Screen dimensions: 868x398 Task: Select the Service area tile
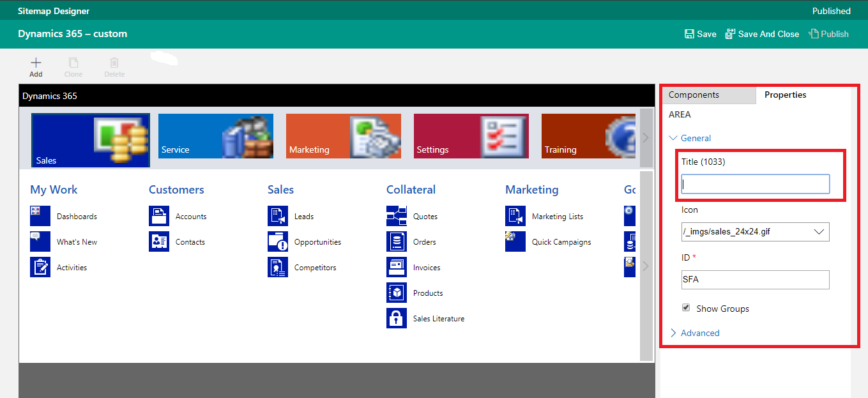coord(216,136)
